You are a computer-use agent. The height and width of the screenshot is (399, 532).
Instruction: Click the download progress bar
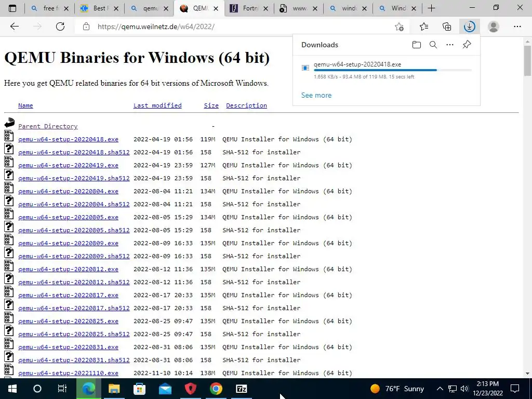pos(393,70)
